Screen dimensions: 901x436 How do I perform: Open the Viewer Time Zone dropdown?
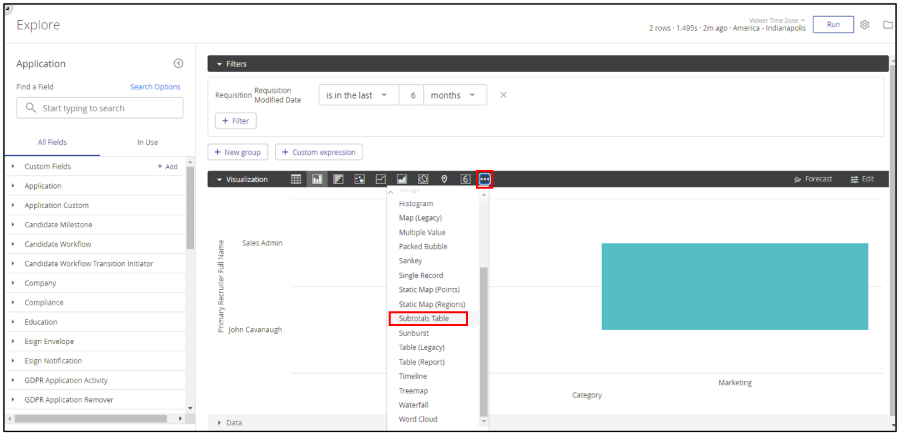coord(777,20)
